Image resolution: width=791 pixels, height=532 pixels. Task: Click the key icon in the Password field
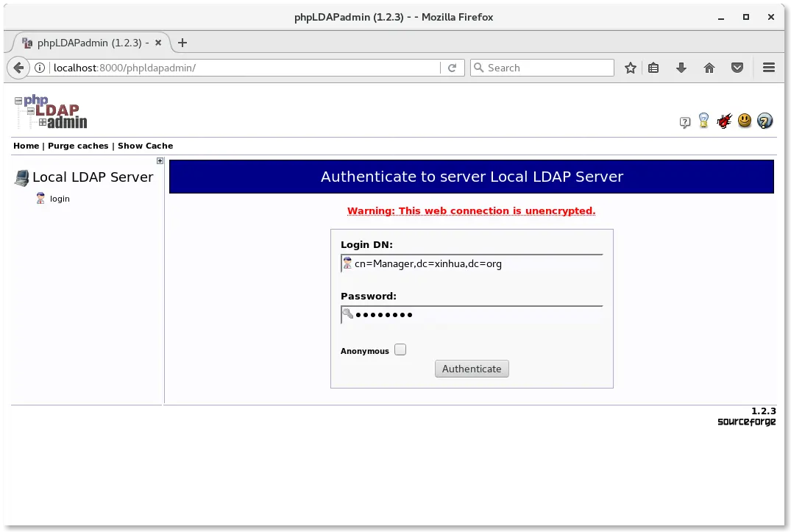(346, 314)
